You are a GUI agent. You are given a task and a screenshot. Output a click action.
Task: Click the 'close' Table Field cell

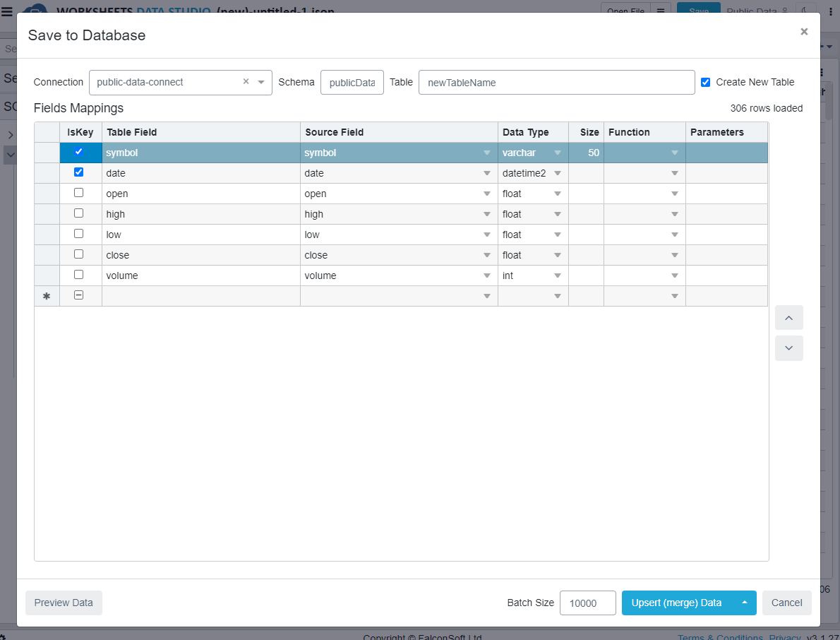point(201,255)
